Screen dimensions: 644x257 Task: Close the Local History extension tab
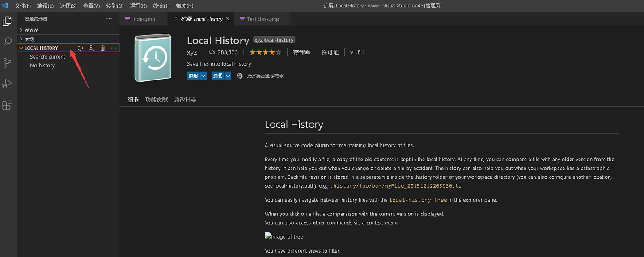tap(228, 19)
